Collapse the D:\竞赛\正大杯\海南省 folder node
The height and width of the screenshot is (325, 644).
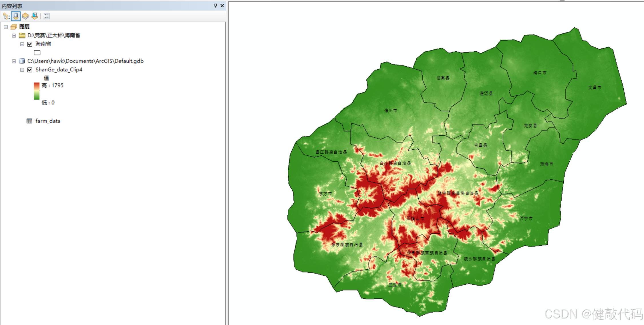pos(14,35)
